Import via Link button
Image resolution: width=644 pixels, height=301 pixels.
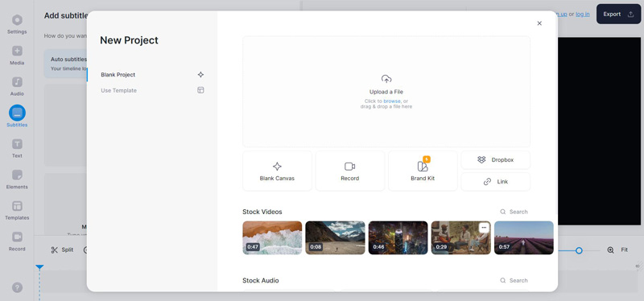click(x=495, y=182)
